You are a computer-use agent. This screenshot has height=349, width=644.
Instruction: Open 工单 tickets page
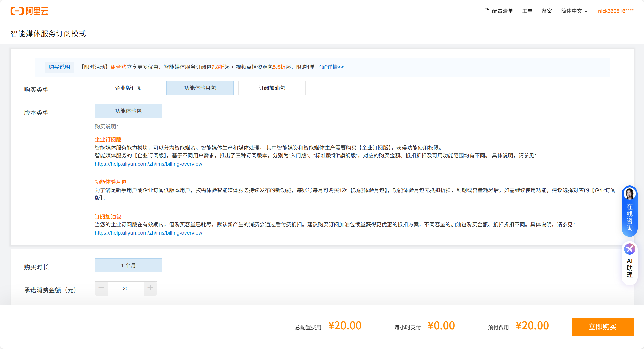coord(527,11)
